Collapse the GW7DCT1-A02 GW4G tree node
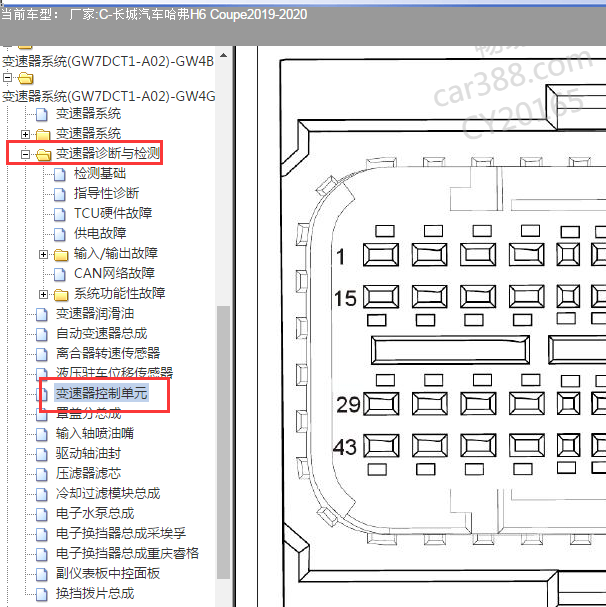This screenshot has width=606, height=607. click(7, 77)
